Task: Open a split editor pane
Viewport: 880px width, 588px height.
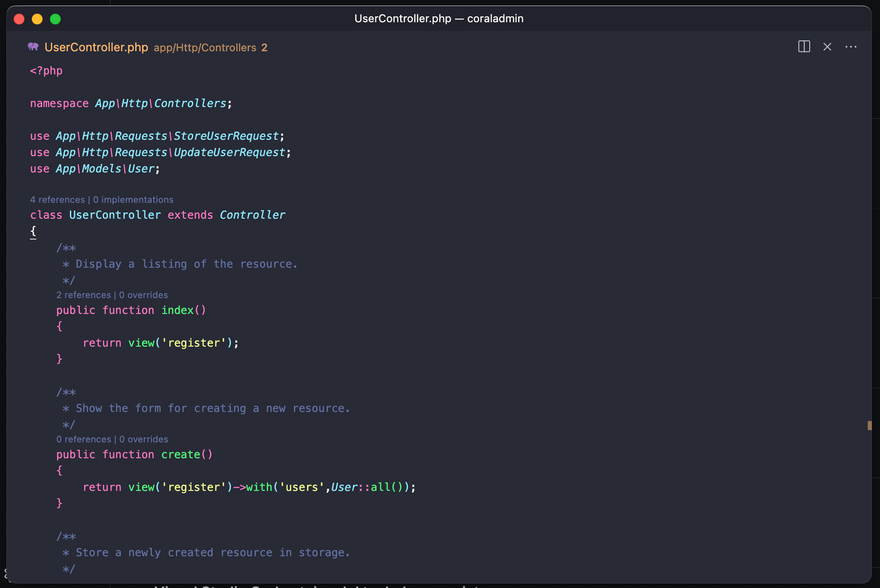Action: click(x=804, y=47)
